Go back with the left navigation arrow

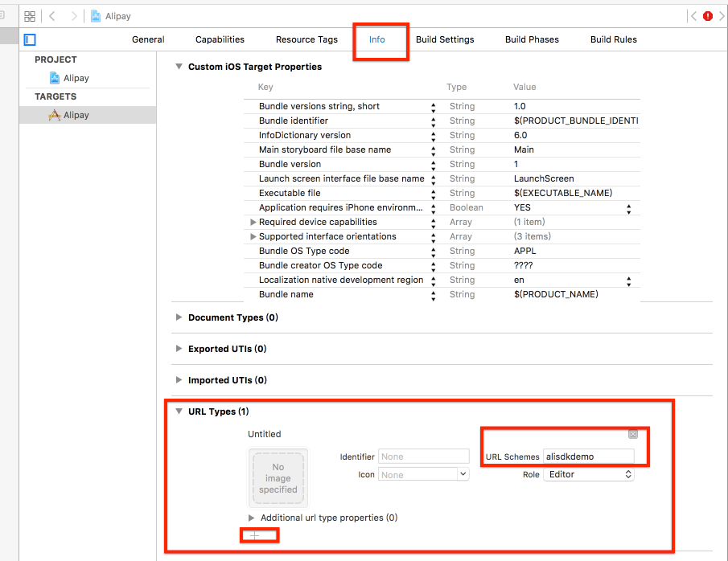[x=52, y=16]
